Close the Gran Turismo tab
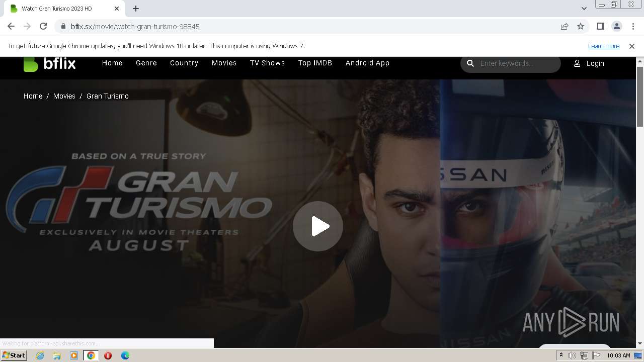The width and height of the screenshot is (644, 362). click(x=117, y=9)
